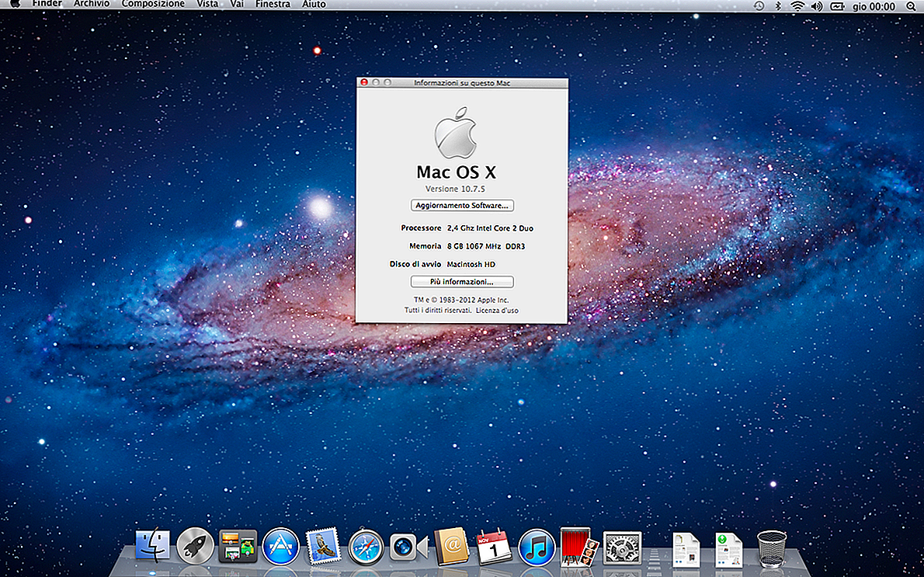Open the Finder menu
The height and width of the screenshot is (577, 924).
pyautogui.click(x=47, y=4)
